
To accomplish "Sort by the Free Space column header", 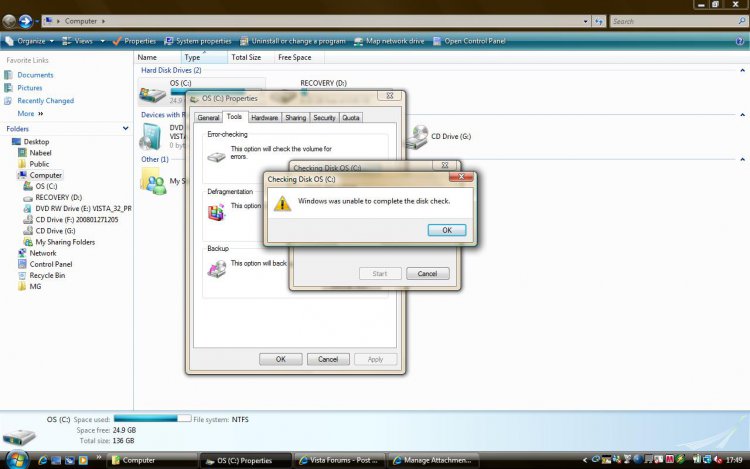I will [x=299, y=57].
